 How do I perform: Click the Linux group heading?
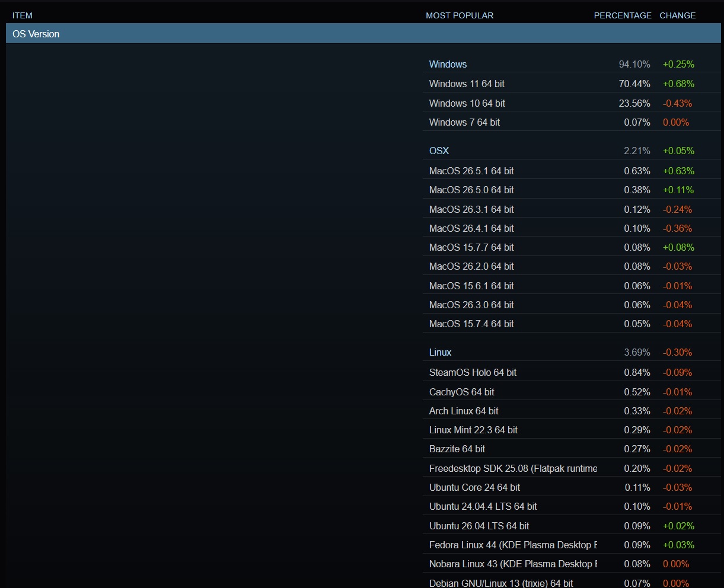click(440, 352)
